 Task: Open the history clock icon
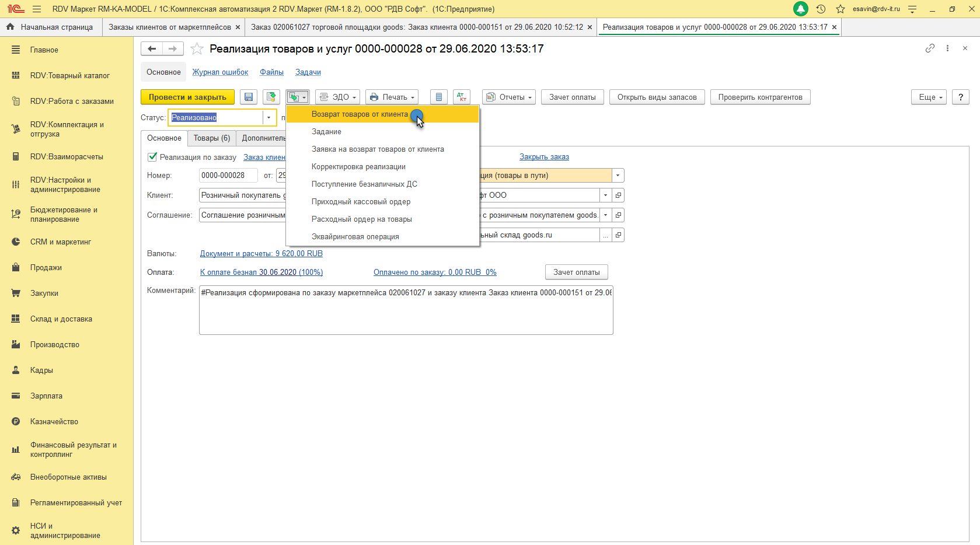821,9
